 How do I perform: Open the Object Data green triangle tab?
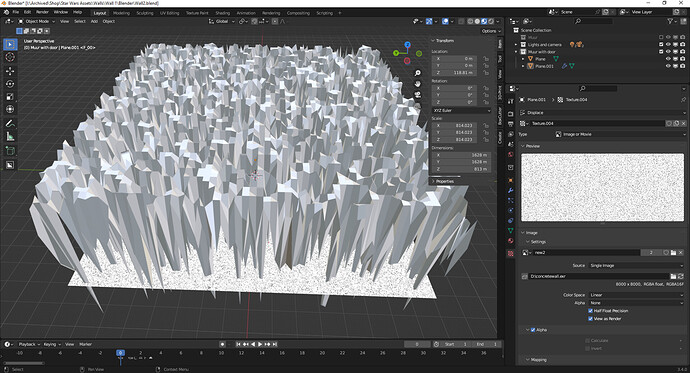(510, 230)
